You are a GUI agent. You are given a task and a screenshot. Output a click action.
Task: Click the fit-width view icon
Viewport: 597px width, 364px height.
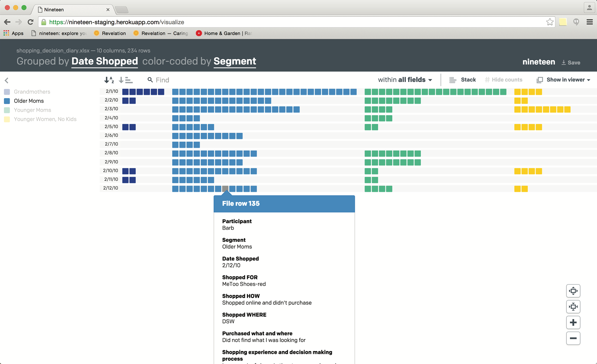click(573, 291)
